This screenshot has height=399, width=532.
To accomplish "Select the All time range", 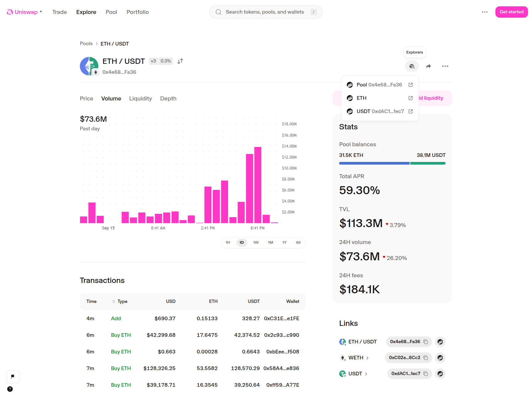I will (298, 242).
